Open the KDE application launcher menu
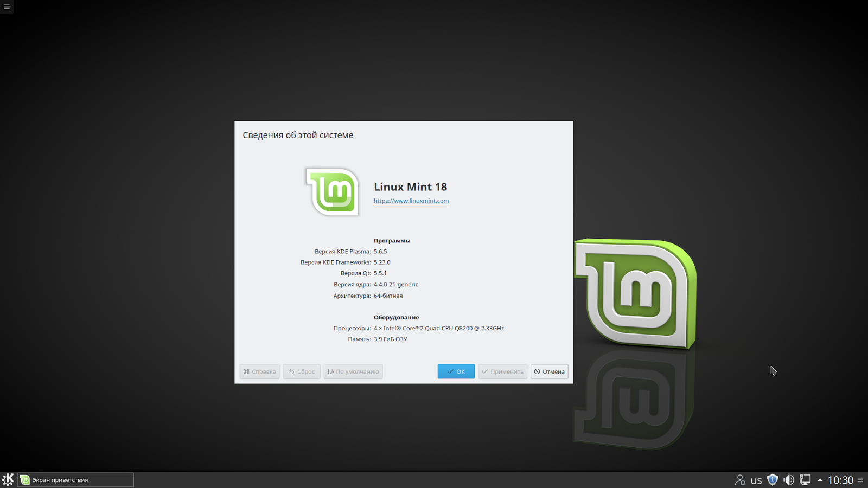The image size is (868, 488). pos(8,479)
